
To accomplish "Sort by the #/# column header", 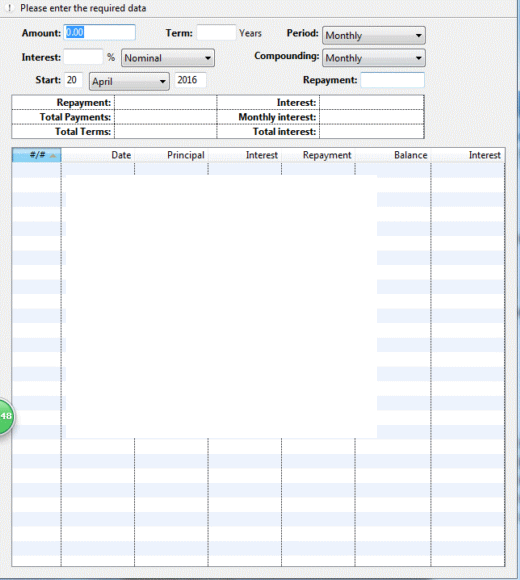I will pyautogui.click(x=37, y=155).
